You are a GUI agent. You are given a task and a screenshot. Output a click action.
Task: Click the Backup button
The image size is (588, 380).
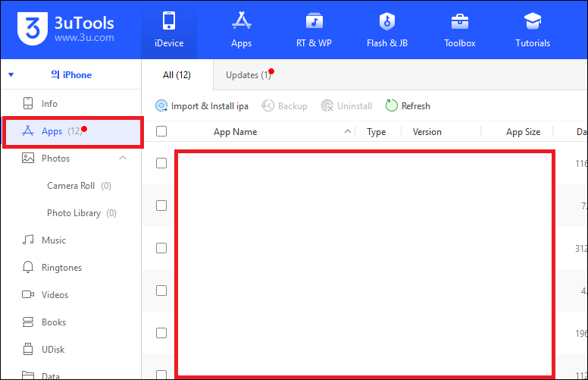tap(284, 106)
